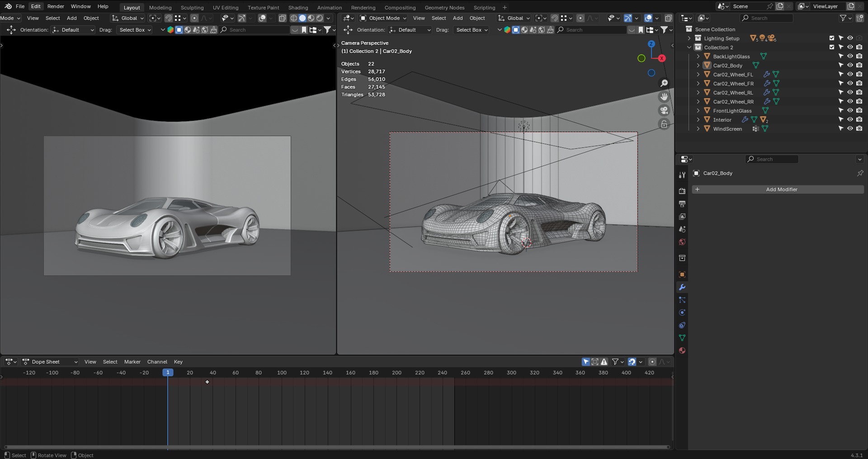Toggle X-ray in right viewport header
Image resolution: width=868 pixels, height=459 pixels.
coord(668,18)
